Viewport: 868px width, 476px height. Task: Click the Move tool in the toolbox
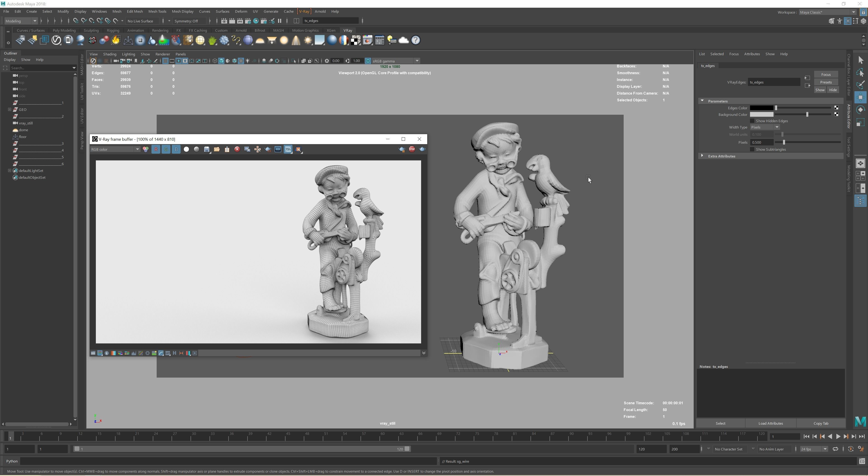click(x=860, y=98)
